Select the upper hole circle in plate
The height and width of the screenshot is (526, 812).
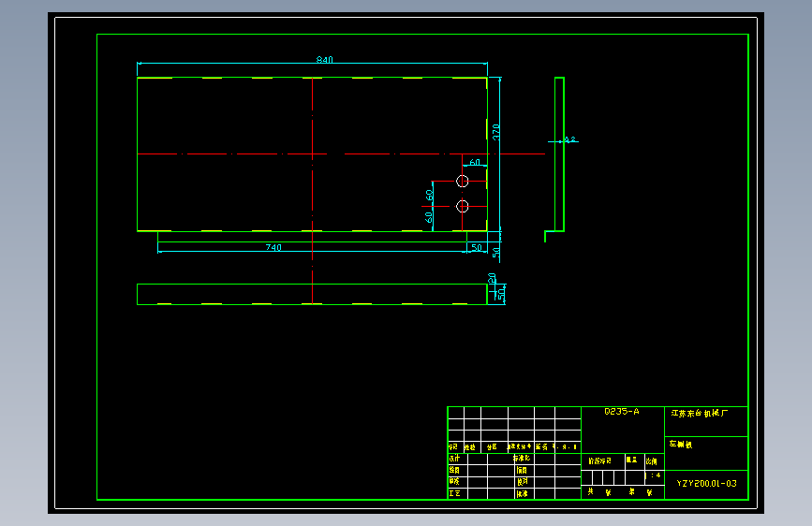(463, 182)
